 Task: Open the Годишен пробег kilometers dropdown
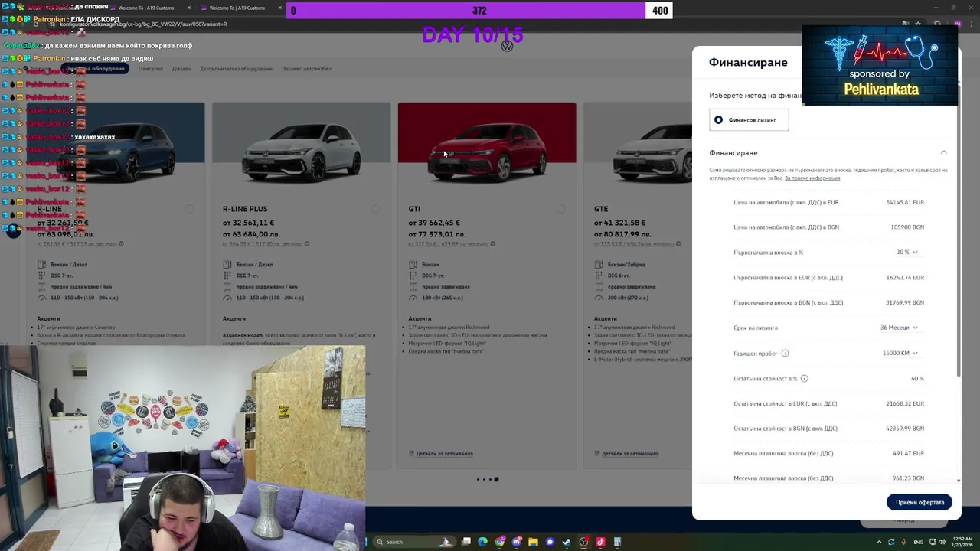tap(900, 354)
